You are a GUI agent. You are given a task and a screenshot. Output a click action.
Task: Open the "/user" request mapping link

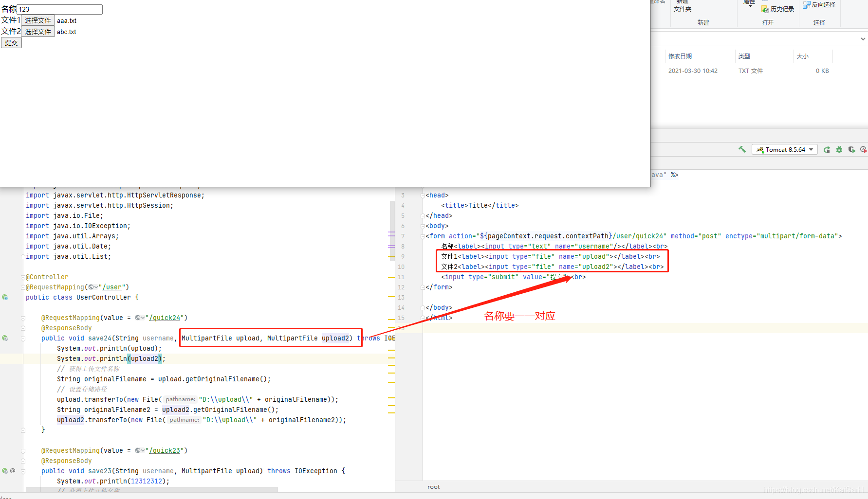[111, 287]
